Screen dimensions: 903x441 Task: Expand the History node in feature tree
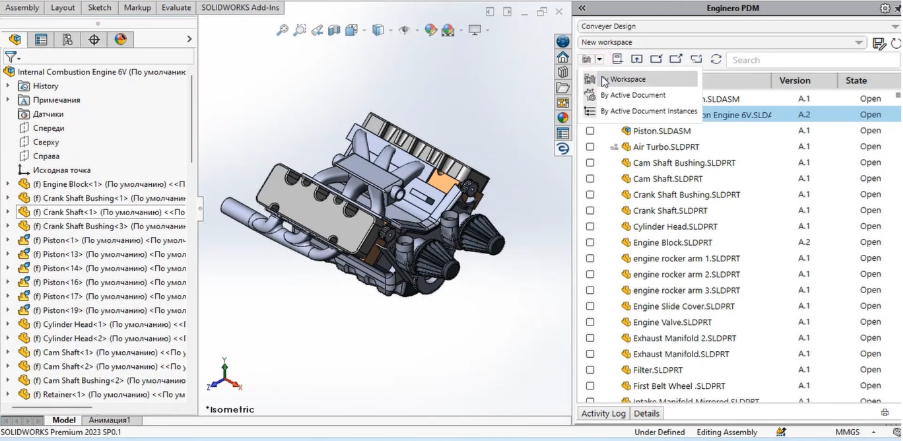pos(8,86)
